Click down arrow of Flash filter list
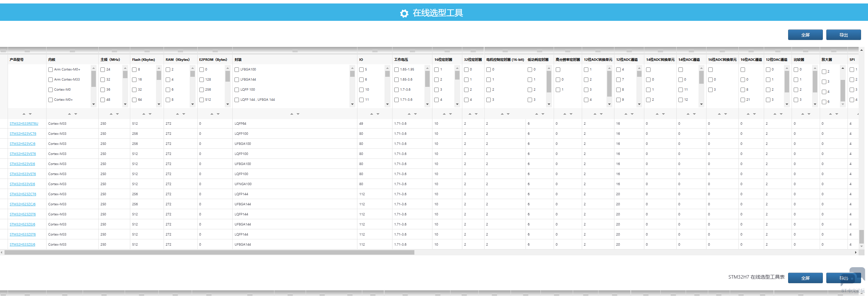 (x=159, y=104)
